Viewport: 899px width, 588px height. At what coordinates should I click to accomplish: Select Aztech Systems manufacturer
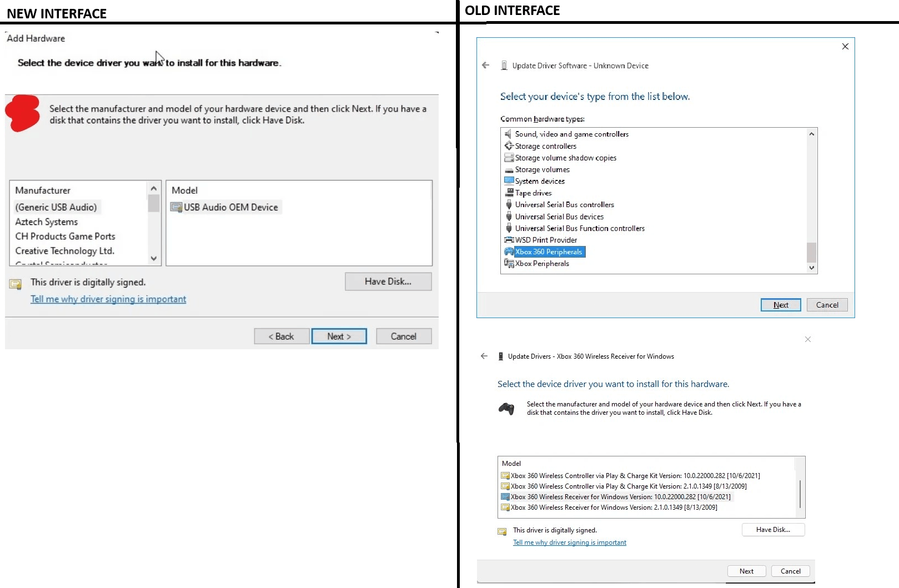47,222
